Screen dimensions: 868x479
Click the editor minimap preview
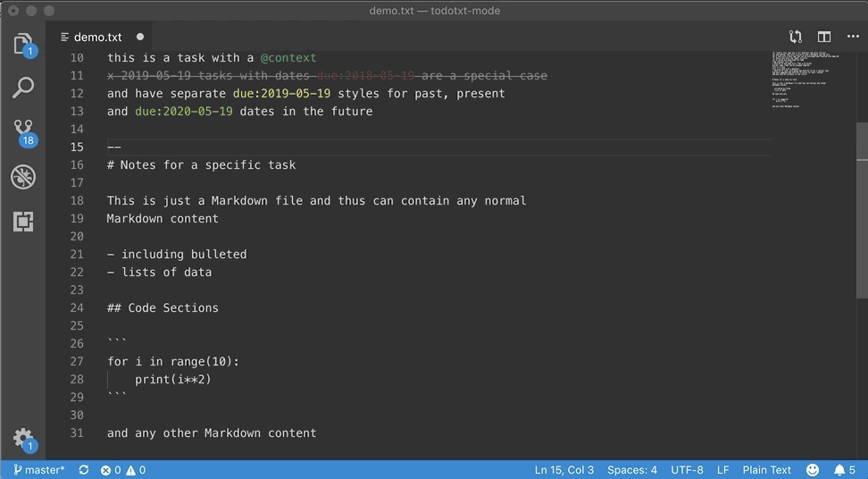point(806,80)
